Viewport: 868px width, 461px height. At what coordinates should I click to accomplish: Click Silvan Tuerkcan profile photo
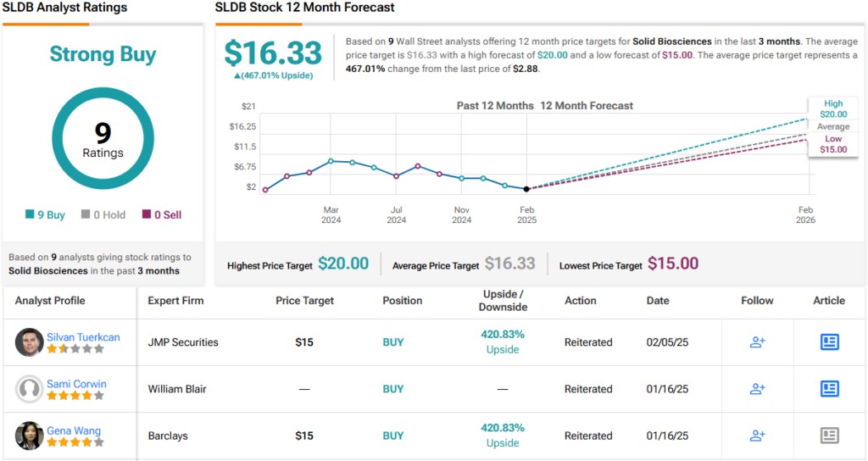(x=29, y=342)
